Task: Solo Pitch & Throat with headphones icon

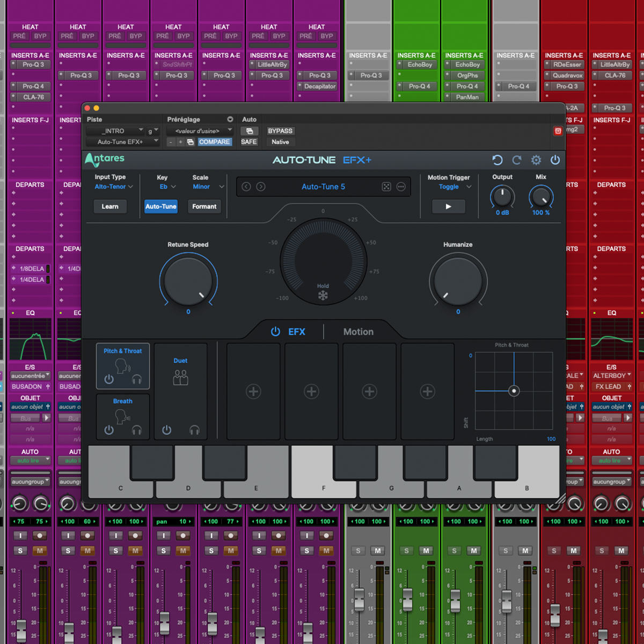Action: pos(137,379)
